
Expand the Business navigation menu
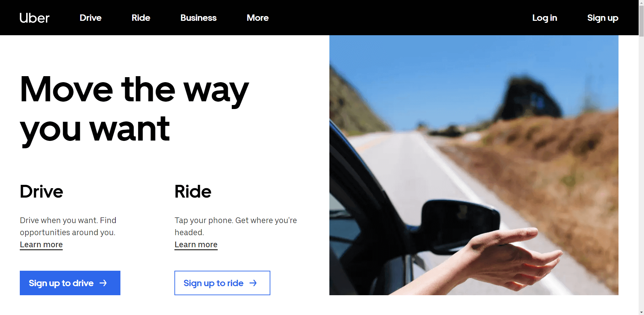click(199, 18)
